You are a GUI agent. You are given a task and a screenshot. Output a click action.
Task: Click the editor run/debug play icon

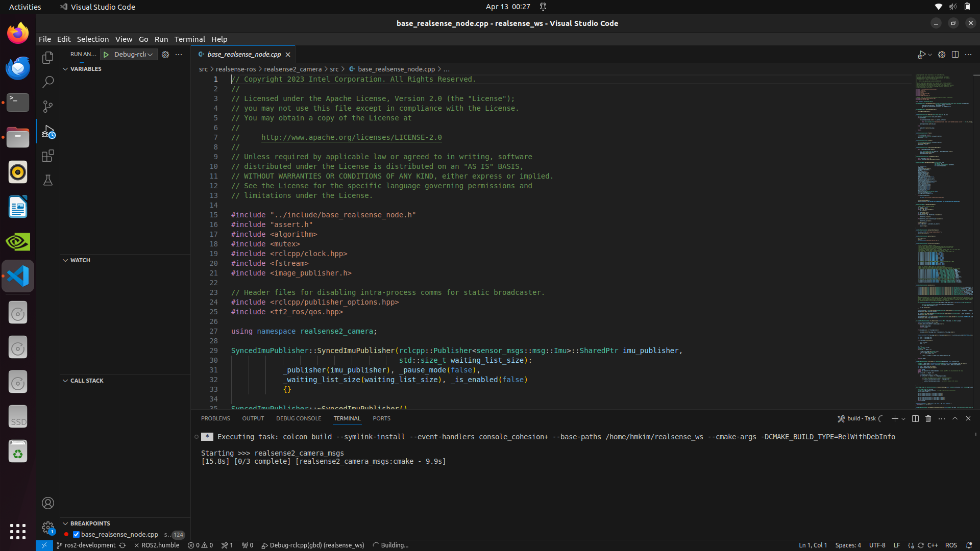click(x=921, y=55)
